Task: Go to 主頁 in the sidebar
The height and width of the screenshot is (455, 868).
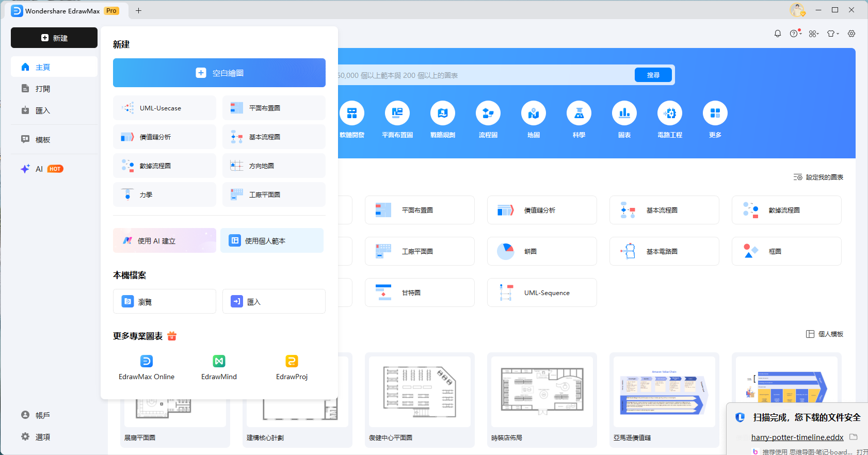Action: (54, 67)
